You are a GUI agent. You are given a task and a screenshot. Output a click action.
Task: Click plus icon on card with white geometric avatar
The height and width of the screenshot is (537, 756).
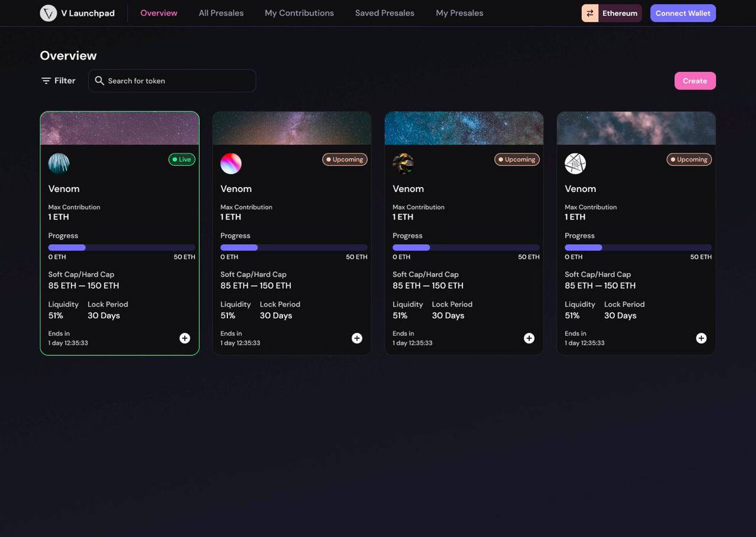701,338
